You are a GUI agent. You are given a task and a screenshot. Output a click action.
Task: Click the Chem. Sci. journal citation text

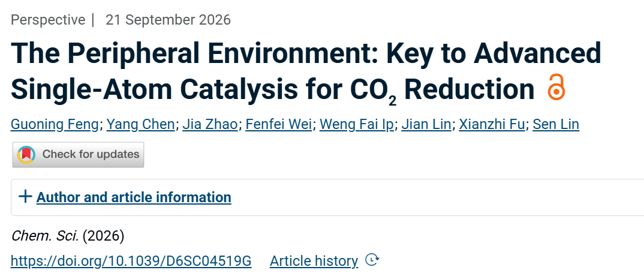tap(45, 236)
